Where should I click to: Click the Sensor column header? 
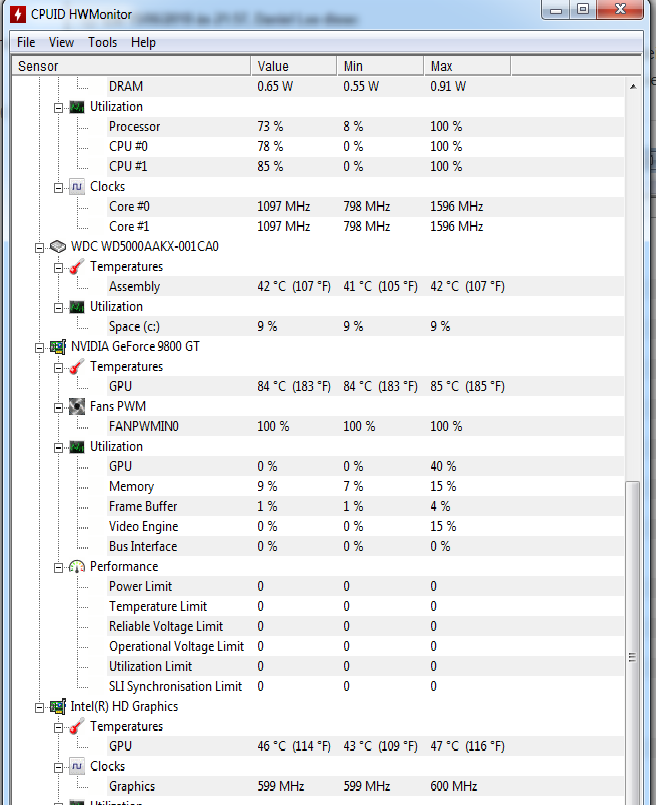click(131, 66)
